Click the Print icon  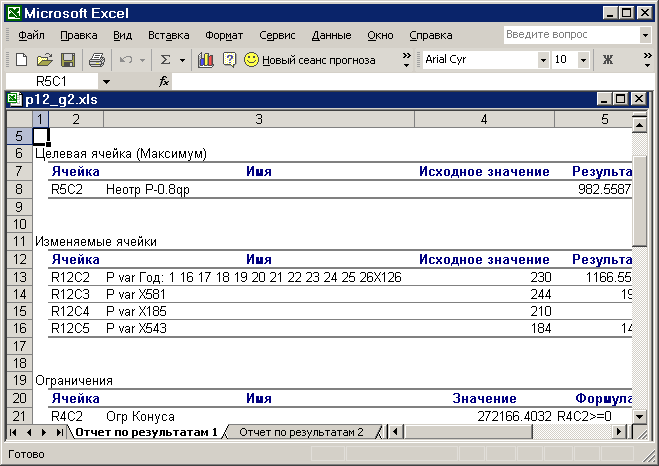[x=97, y=60]
